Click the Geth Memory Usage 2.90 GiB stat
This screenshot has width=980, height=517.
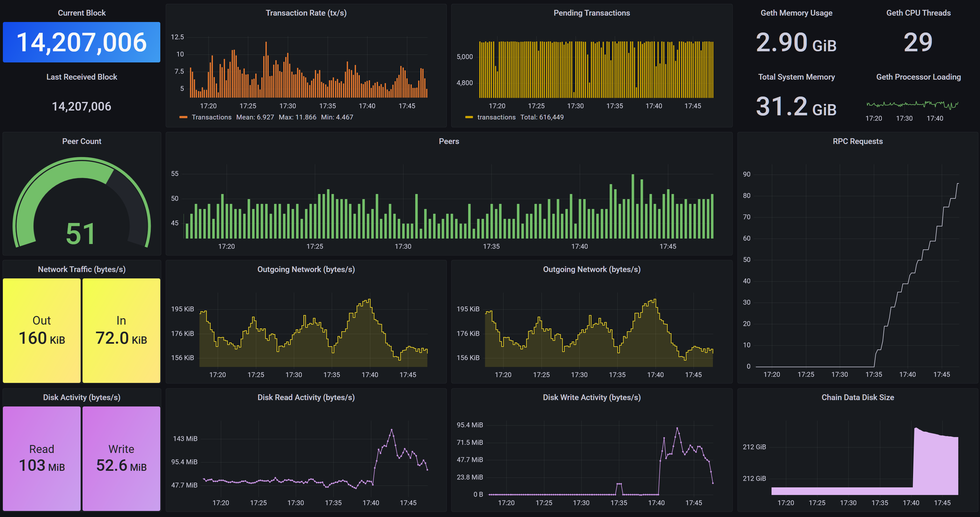pos(796,42)
